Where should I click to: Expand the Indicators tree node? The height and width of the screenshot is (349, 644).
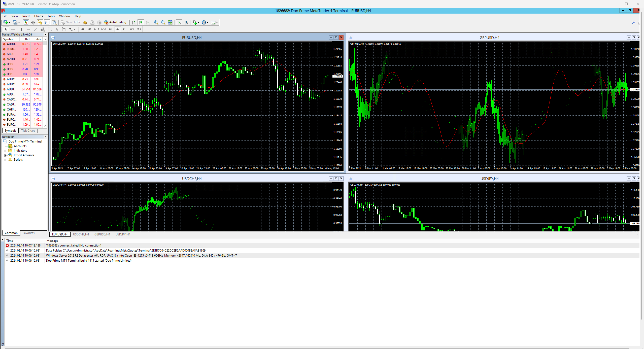click(x=5, y=151)
